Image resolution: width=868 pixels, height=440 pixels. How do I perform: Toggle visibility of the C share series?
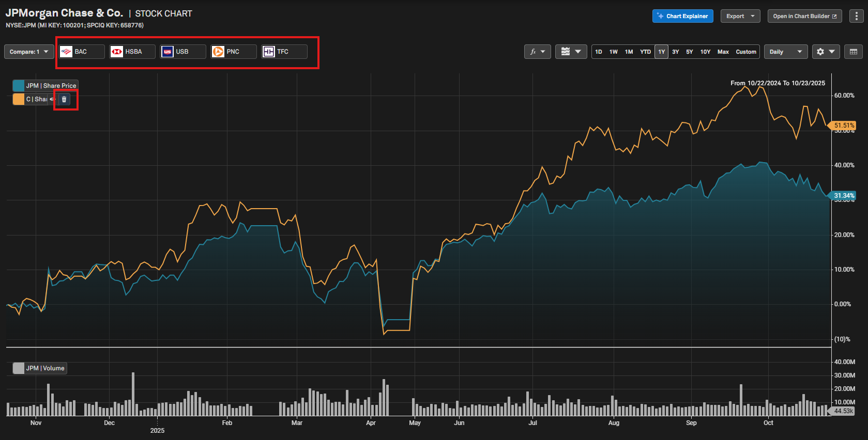coord(52,99)
